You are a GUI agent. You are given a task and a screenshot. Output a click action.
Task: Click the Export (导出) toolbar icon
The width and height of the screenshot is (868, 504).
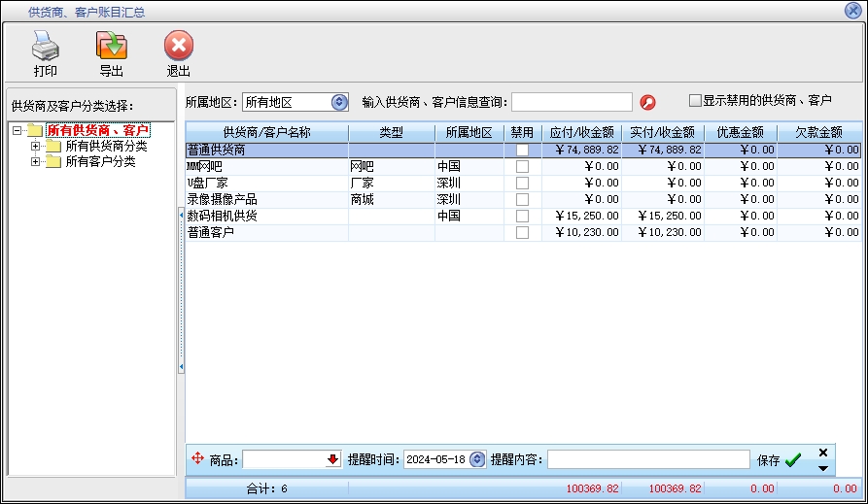point(112,46)
